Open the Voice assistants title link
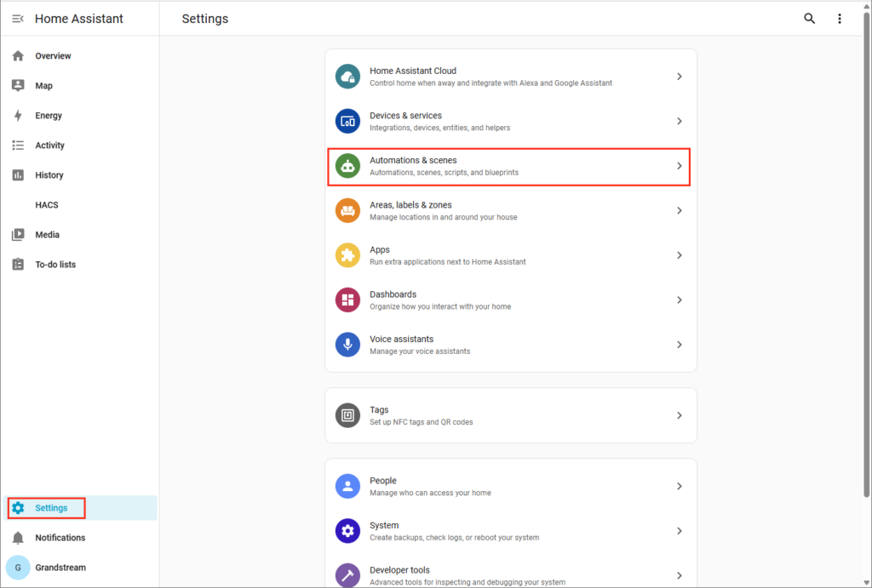 point(401,339)
